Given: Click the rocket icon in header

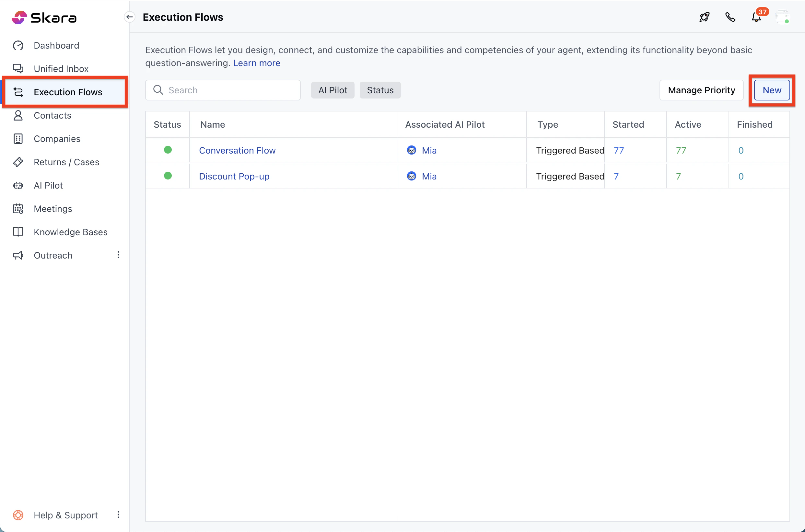Looking at the screenshot, I should (x=704, y=17).
